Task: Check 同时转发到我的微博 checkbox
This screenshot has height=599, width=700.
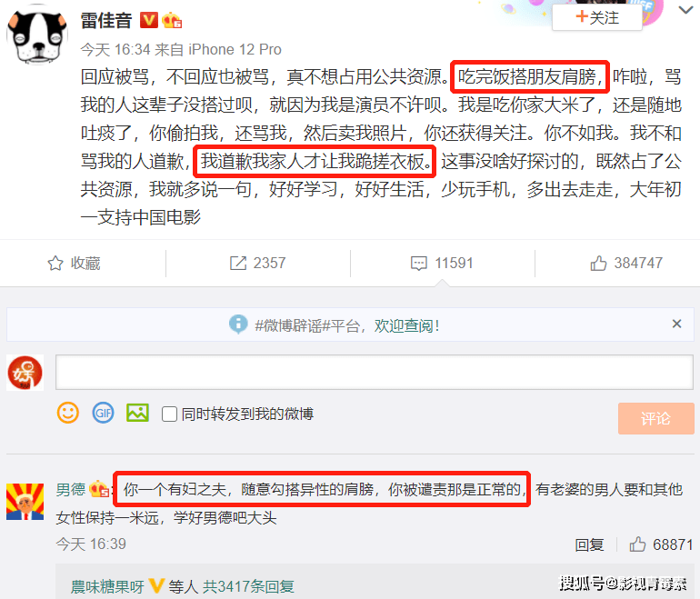Action: pos(169,414)
